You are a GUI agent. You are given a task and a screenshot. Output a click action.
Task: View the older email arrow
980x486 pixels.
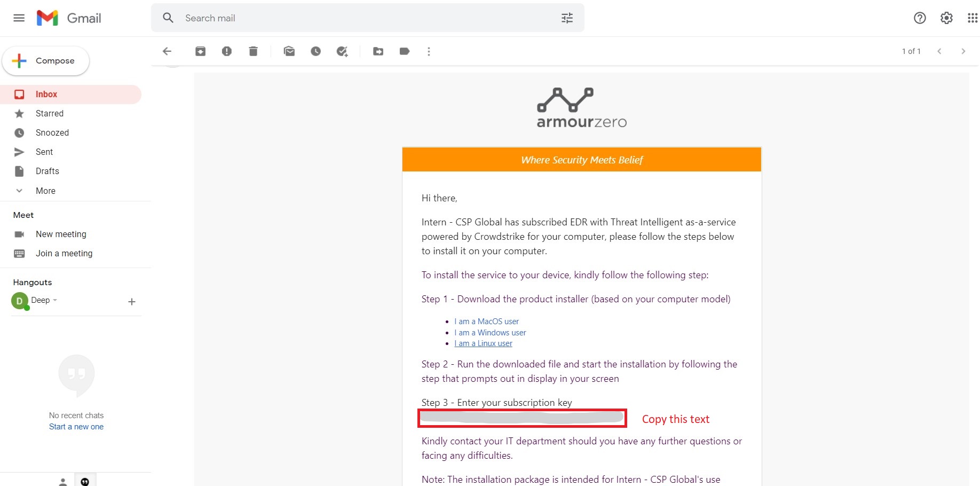(963, 51)
